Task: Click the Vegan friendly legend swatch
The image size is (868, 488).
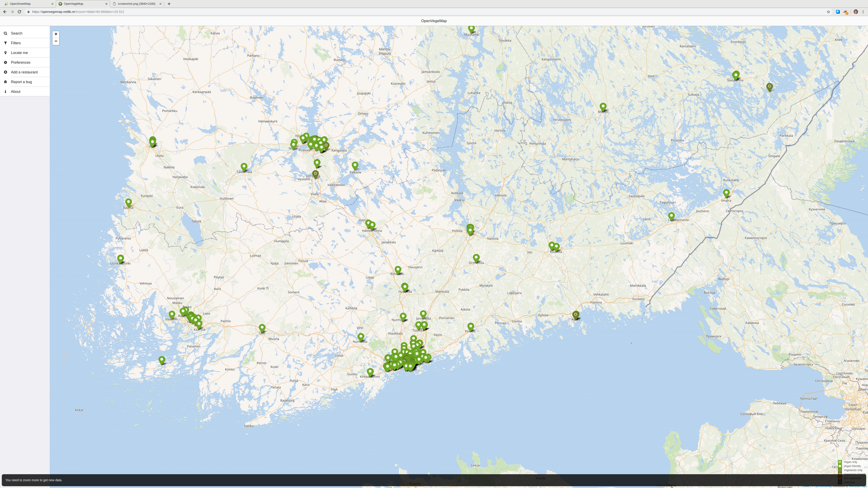Action: click(840, 466)
